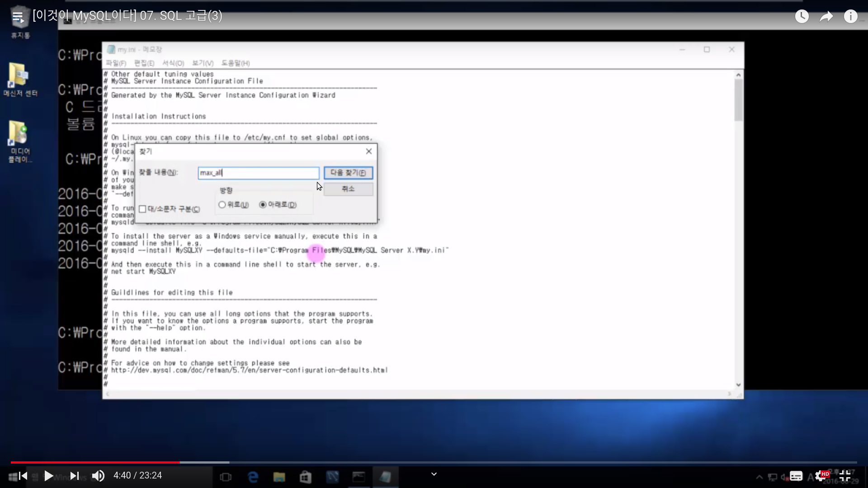
Task: Open 메신저 센터 desktop icon
Action: [x=20, y=80]
